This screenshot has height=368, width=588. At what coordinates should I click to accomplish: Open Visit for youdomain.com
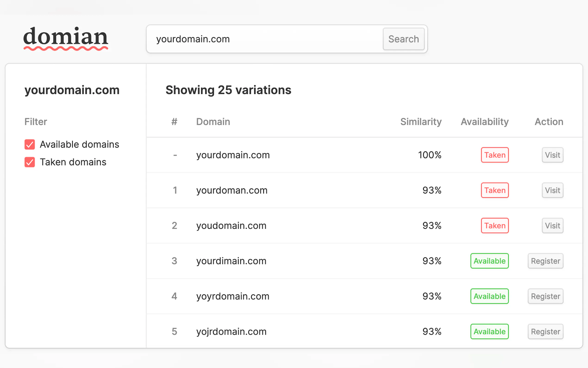coord(552,226)
